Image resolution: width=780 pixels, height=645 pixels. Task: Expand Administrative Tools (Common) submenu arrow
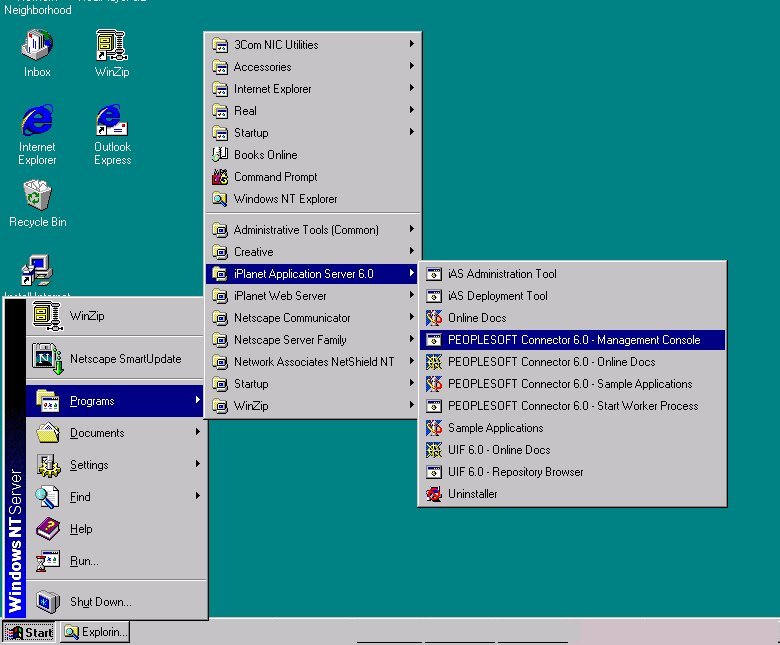click(x=412, y=229)
